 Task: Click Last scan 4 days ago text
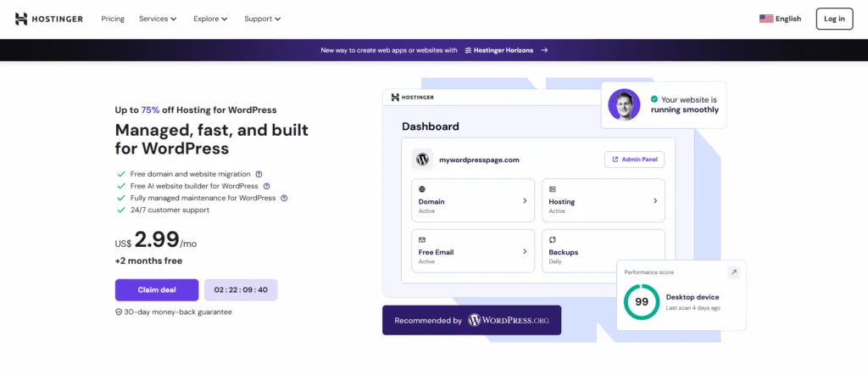[x=693, y=308]
